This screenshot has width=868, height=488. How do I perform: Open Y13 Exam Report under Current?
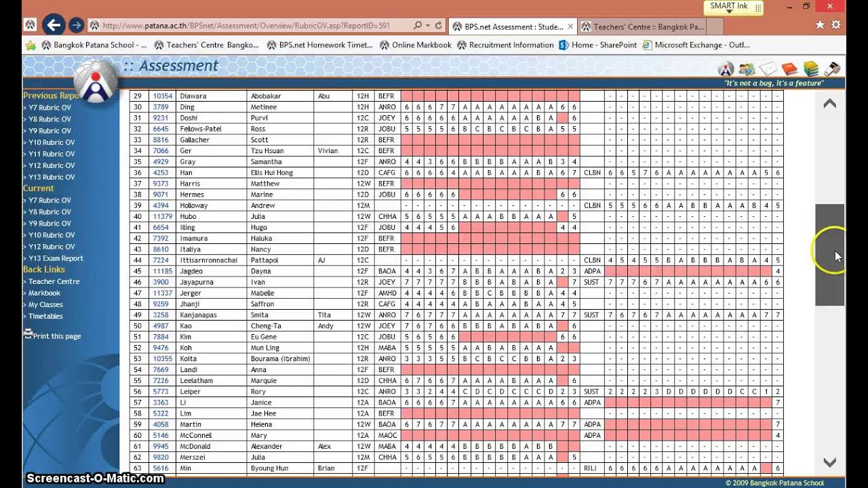[56, 258]
